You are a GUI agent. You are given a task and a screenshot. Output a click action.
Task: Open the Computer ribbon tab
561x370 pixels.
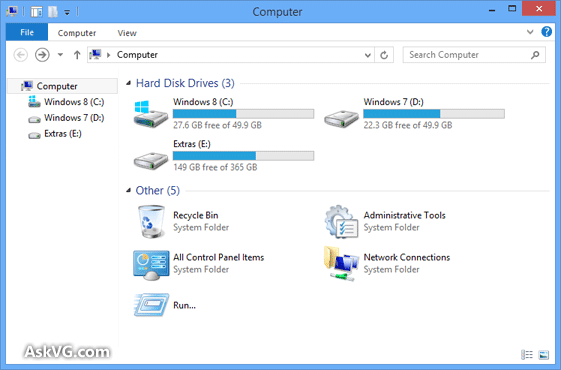coord(77,33)
